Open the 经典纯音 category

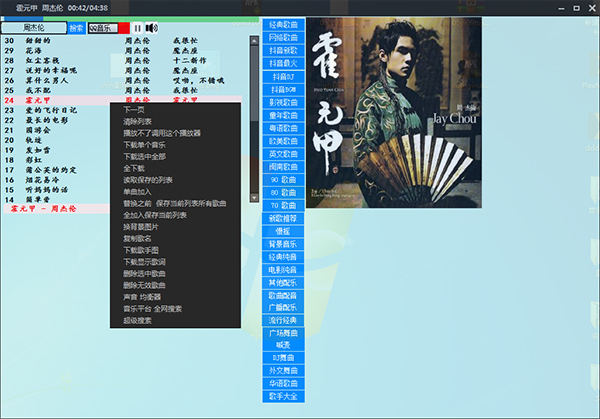(x=283, y=257)
